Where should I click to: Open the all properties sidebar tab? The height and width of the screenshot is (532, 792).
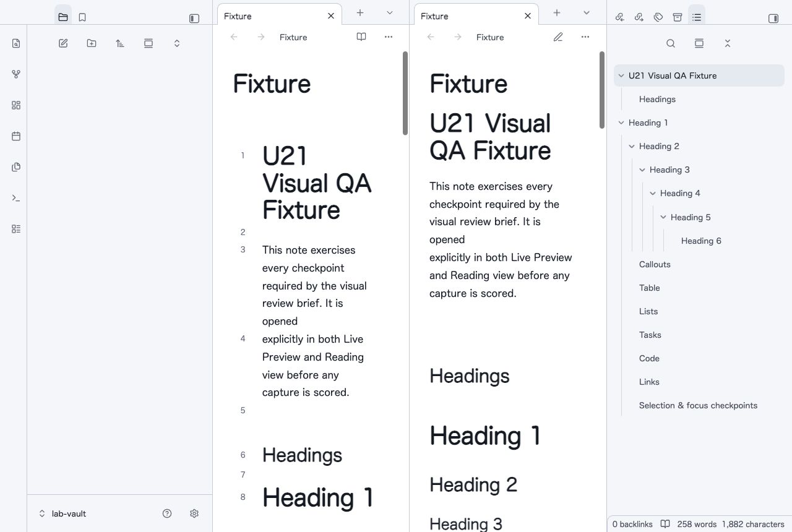pos(678,17)
